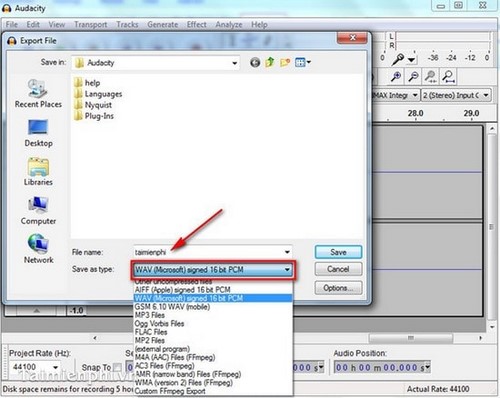The image size is (500, 398).
Task: Select the Plug-Ins folder
Action: click(94, 116)
